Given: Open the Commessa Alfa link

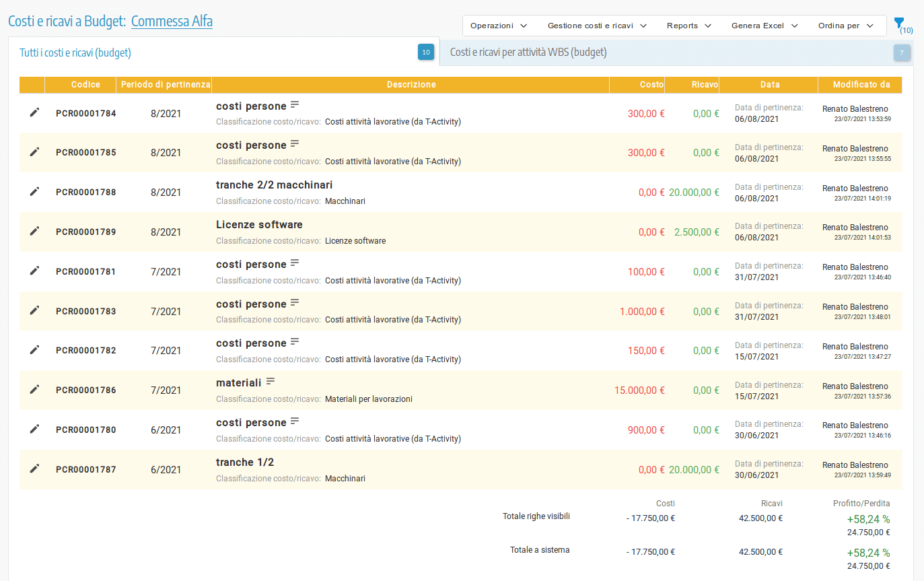Looking at the screenshot, I should [172, 22].
